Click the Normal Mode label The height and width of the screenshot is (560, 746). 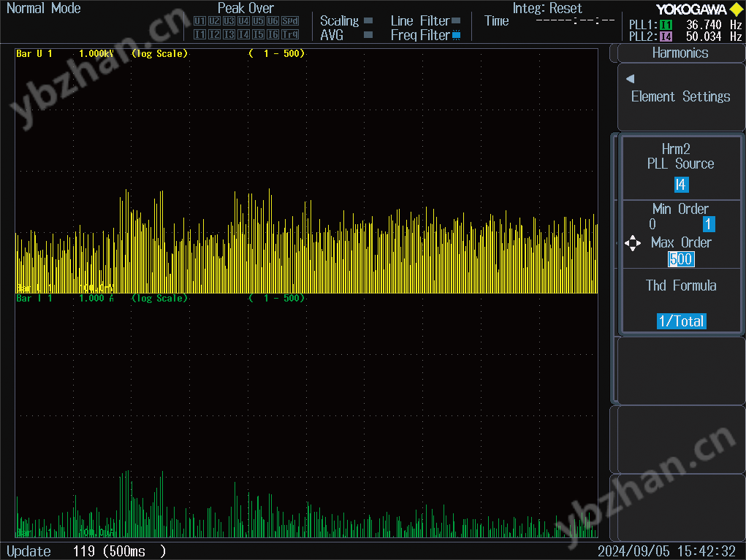pyautogui.click(x=43, y=8)
